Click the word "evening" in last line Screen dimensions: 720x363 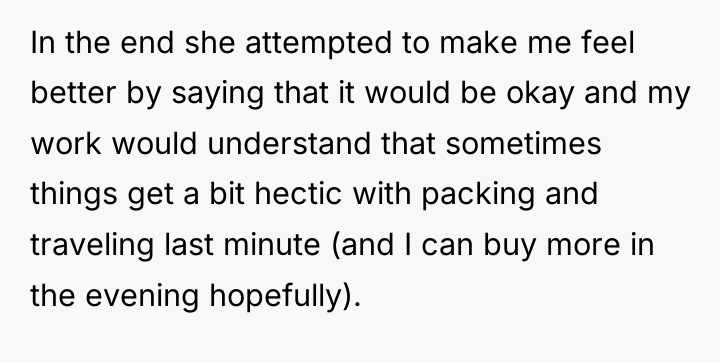pyautogui.click(x=142, y=296)
